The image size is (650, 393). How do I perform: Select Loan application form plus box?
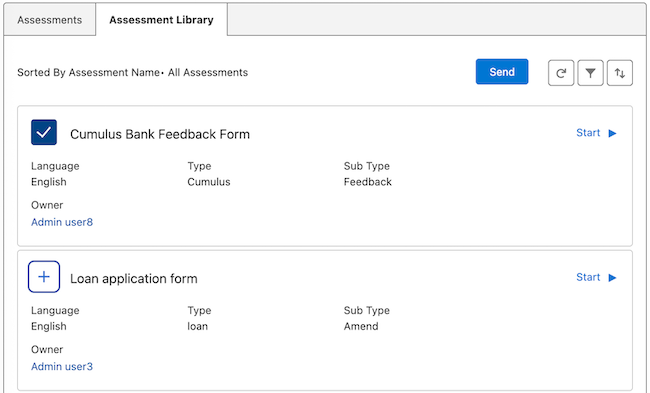coord(44,277)
